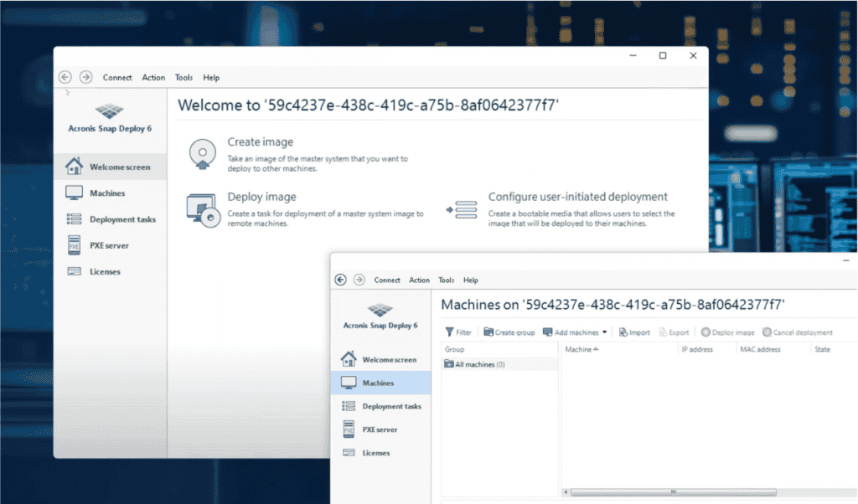Image resolution: width=858 pixels, height=504 pixels.
Task: Open PXE server icon in the Welcome window sidebar
Action: (x=74, y=245)
